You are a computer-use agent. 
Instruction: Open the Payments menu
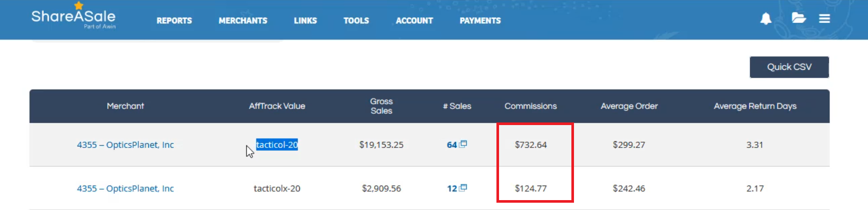click(x=480, y=21)
